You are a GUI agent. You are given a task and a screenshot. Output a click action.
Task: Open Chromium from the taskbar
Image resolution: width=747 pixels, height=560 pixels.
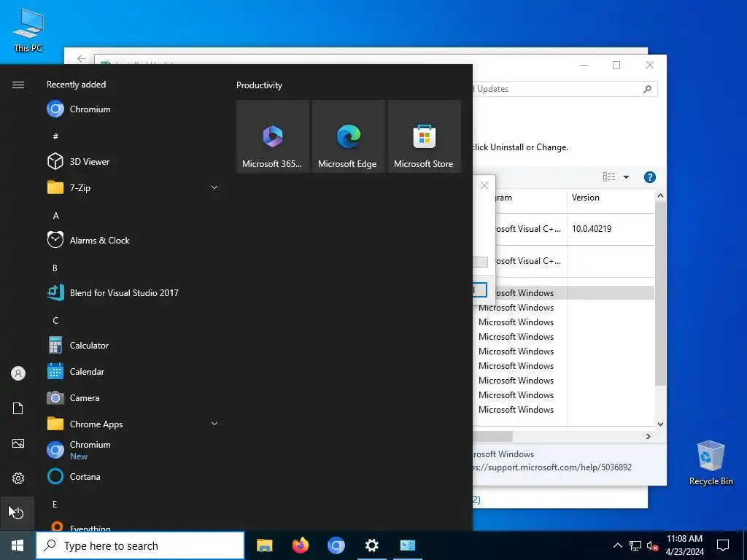pyautogui.click(x=336, y=545)
